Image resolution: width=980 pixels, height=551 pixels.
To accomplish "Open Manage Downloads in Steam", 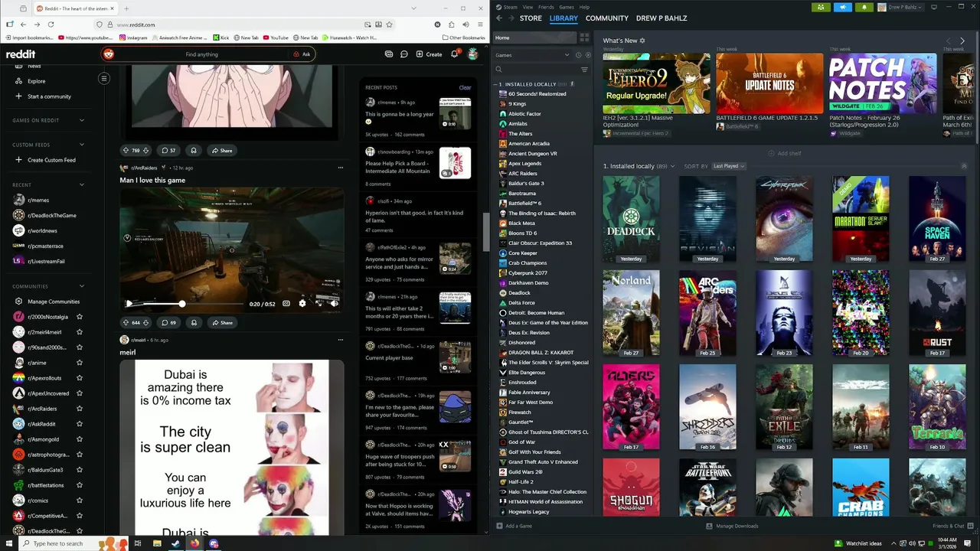I will 732,526.
